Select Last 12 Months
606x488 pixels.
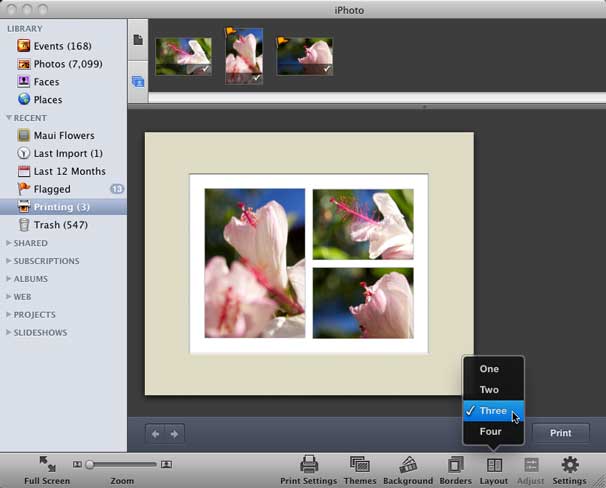pos(61,171)
